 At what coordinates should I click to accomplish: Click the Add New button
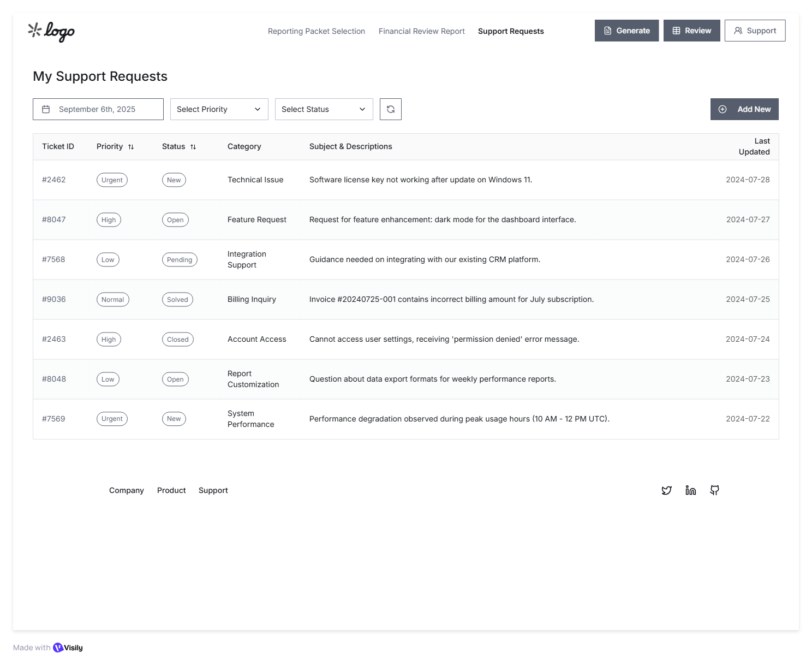click(744, 109)
